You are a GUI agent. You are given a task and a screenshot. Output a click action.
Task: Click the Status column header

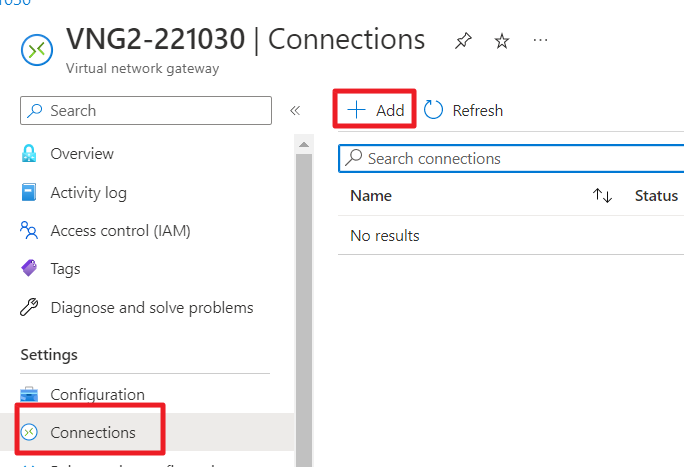pos(656,196)
